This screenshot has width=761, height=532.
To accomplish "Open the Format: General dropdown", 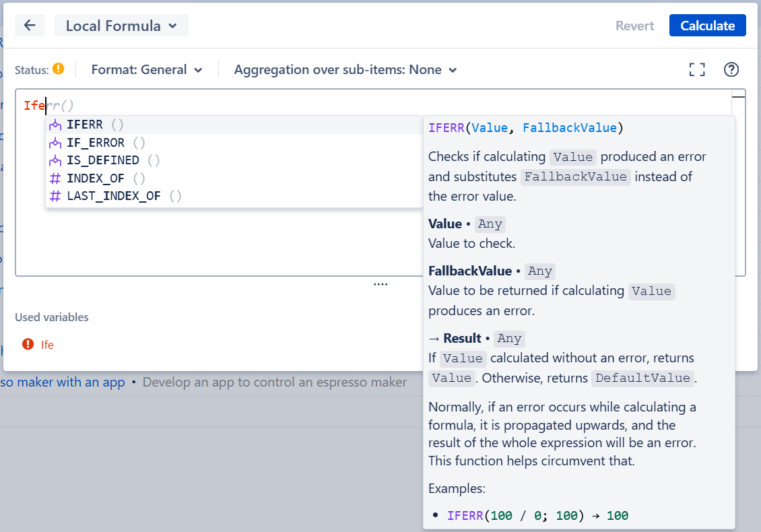I will coord(147,69).
